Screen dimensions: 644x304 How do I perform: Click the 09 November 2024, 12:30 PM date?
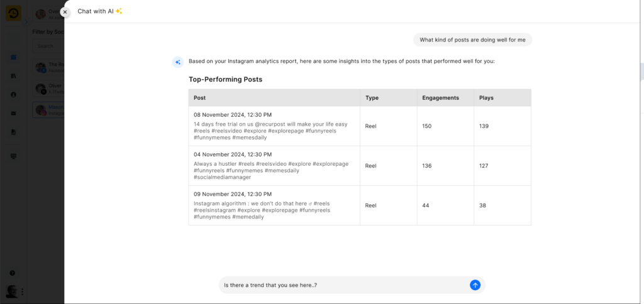coord(233,194)
